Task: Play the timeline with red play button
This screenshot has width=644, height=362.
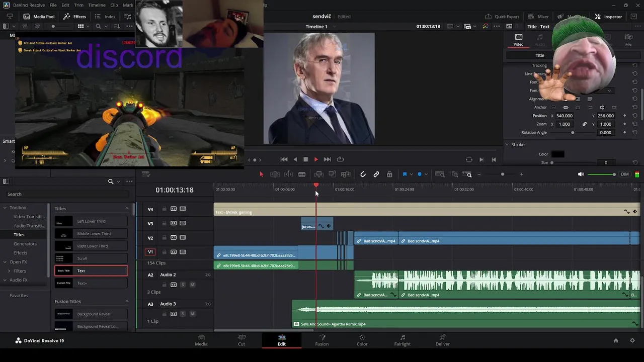Action: coord(316,159)
